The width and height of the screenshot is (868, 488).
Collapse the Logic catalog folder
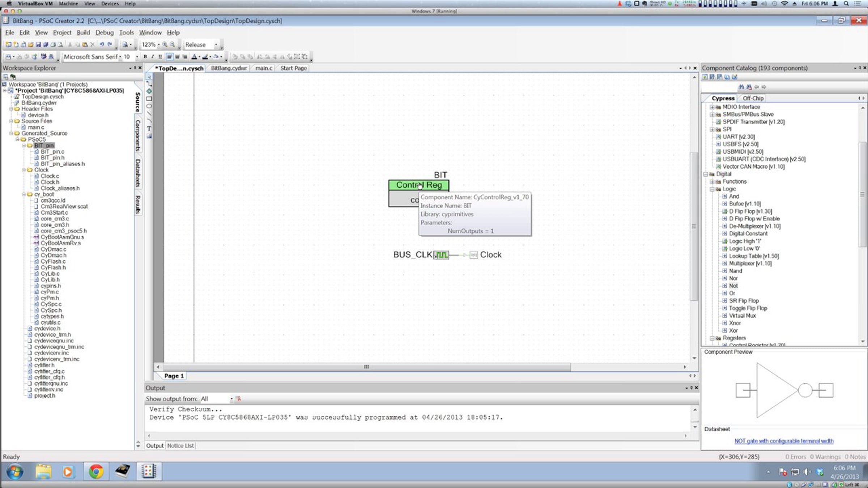coord(711,189)
